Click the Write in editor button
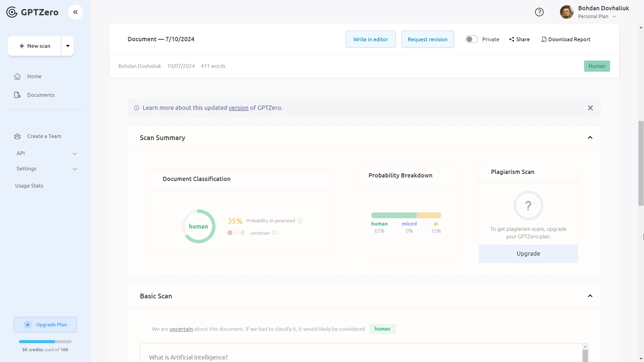Screen dimensions: 644x362 coord(370,39)
